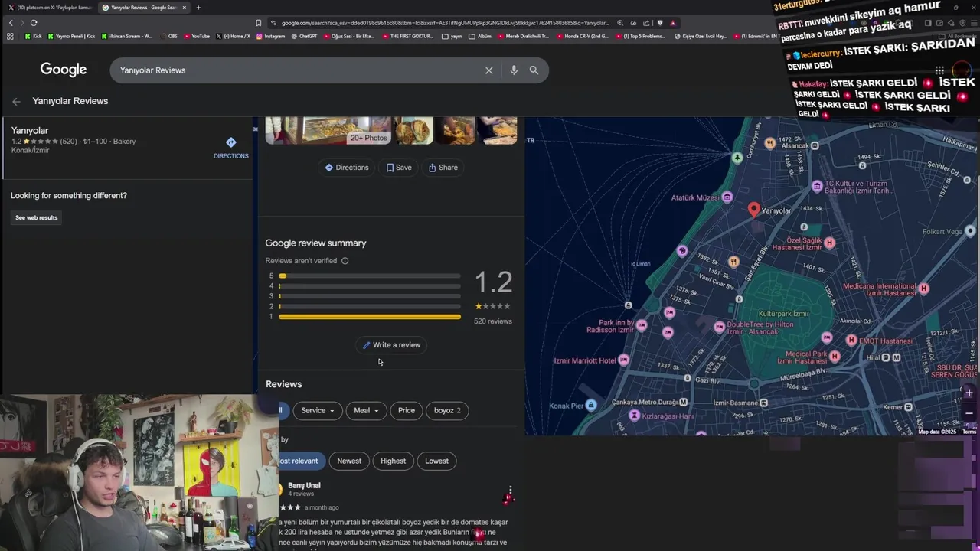Select Kızlarağası Hanı marker on map
Image resolution: width=980 pixels, height=551 pixels.
tap(634, 416)
